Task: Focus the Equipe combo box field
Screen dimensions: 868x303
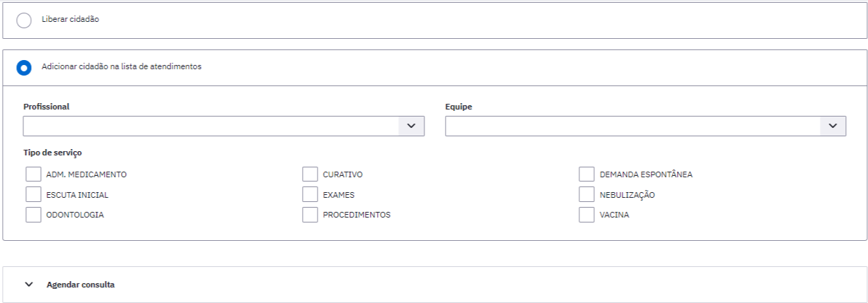Action: point(633,126)
